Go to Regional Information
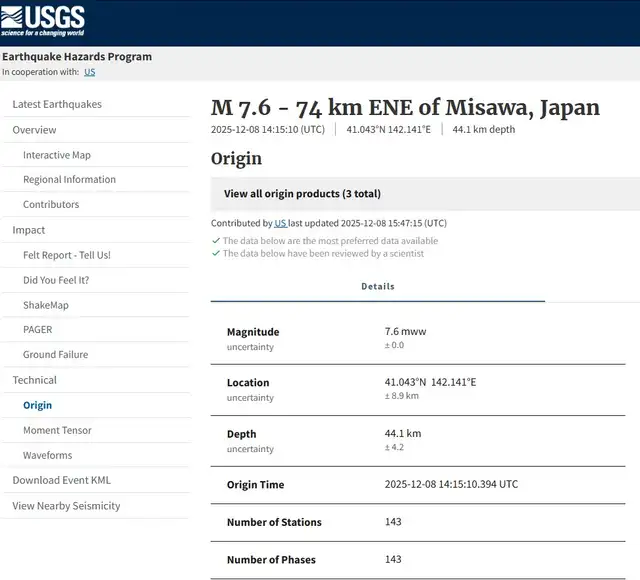This screenshot has height=580, width=640. point(69,180)
